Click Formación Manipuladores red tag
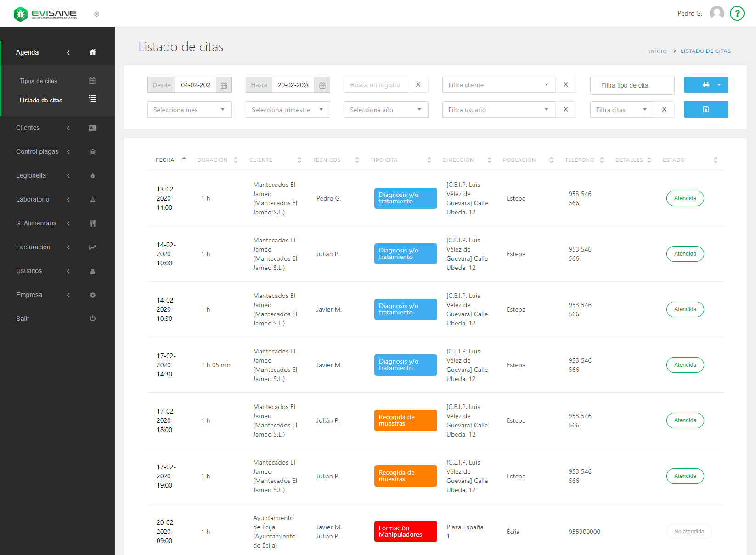Image resolution: width=756 pixels, height=555 pixels. (x=406, y=532)
